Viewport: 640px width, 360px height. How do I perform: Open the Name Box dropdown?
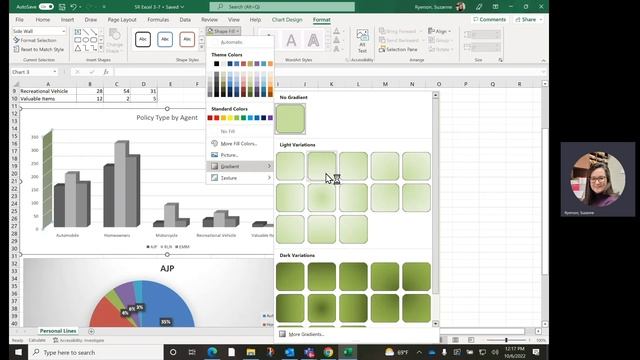pos(55,72)
